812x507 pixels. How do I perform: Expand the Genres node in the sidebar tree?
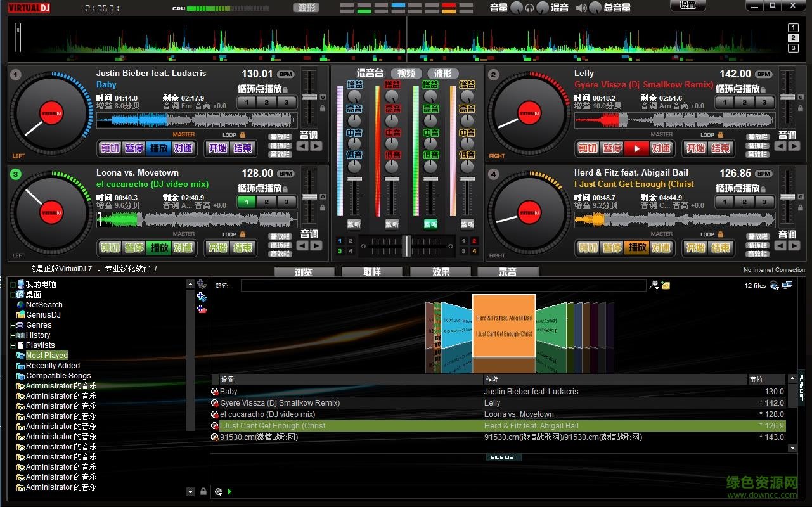(12, 324)
